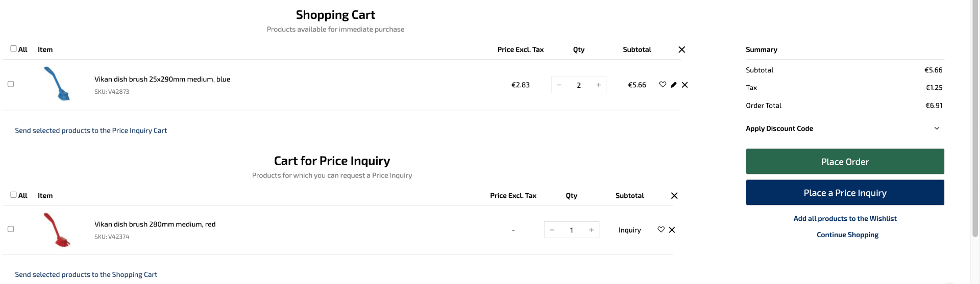Screen dimensions: 980x284
Task: Clear all Shopping Cart items via header X
Action: click(x=682, y=49)
